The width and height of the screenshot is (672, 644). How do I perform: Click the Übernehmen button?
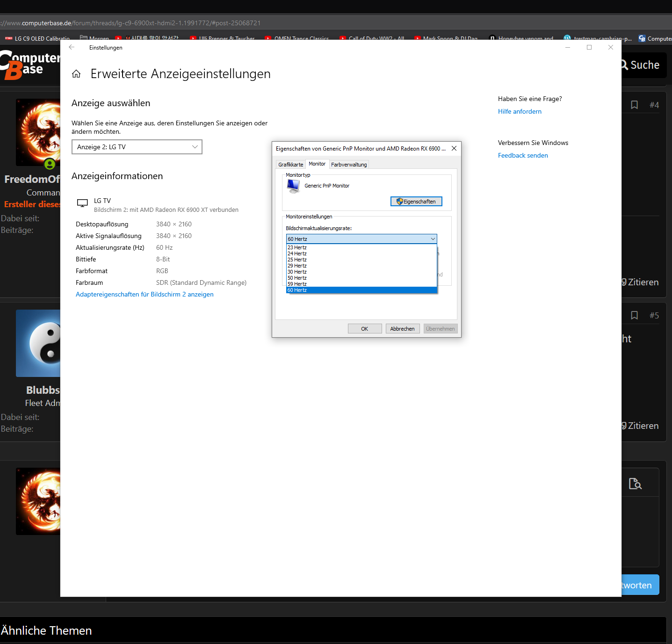441,329
